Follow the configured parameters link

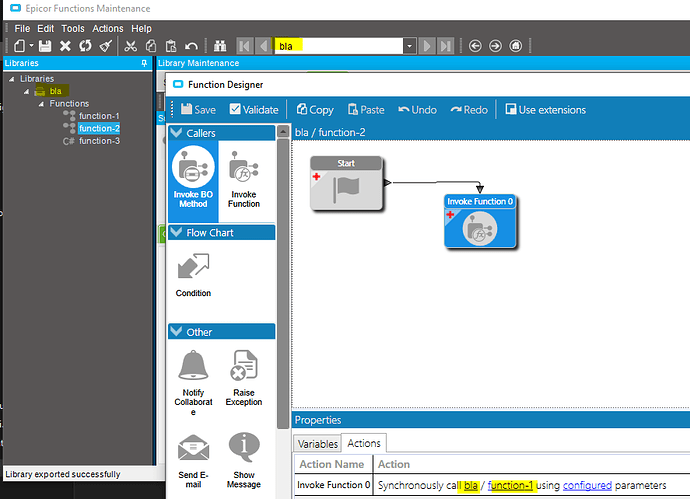587,486
